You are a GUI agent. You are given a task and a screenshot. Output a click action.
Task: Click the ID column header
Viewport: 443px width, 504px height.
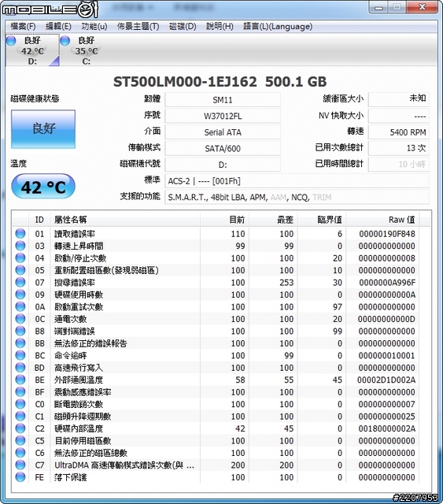coord(39,220)
